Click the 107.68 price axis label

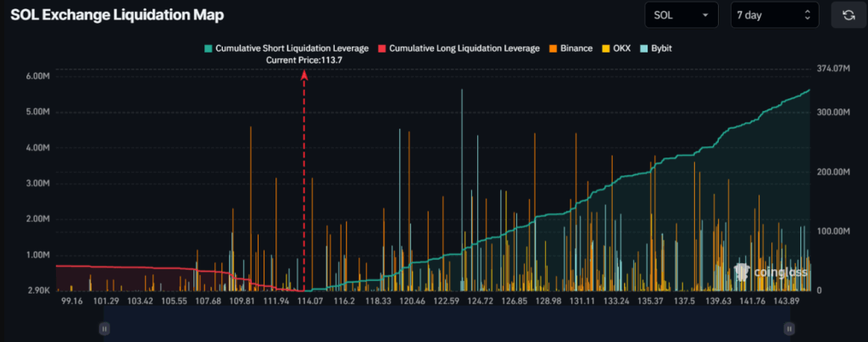click(209, 301)
